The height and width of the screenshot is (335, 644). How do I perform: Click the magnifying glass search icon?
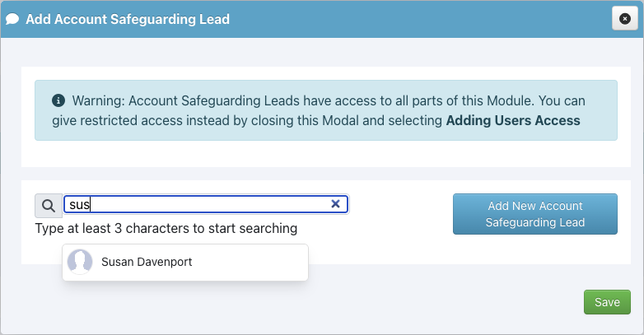(x=49, y=206)
